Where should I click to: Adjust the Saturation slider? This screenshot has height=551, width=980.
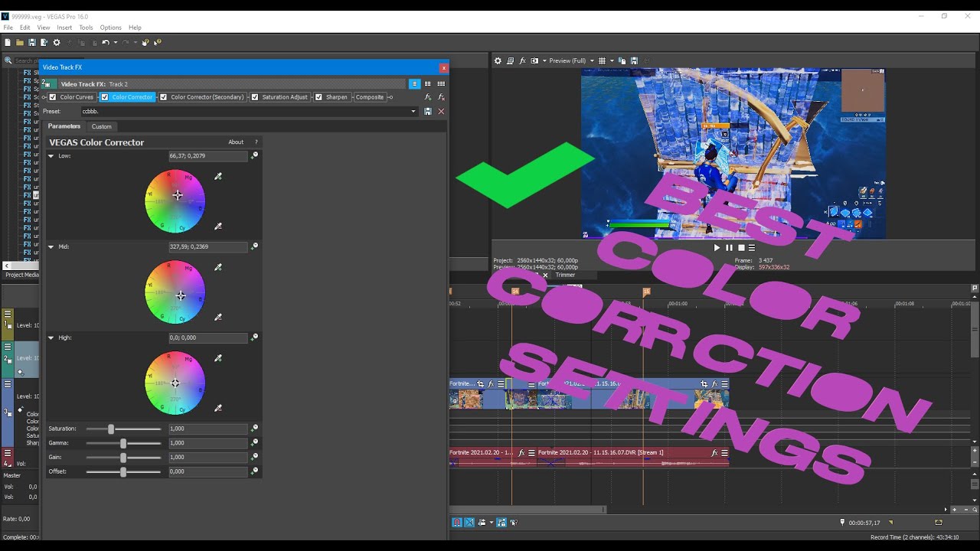point(111,429)
